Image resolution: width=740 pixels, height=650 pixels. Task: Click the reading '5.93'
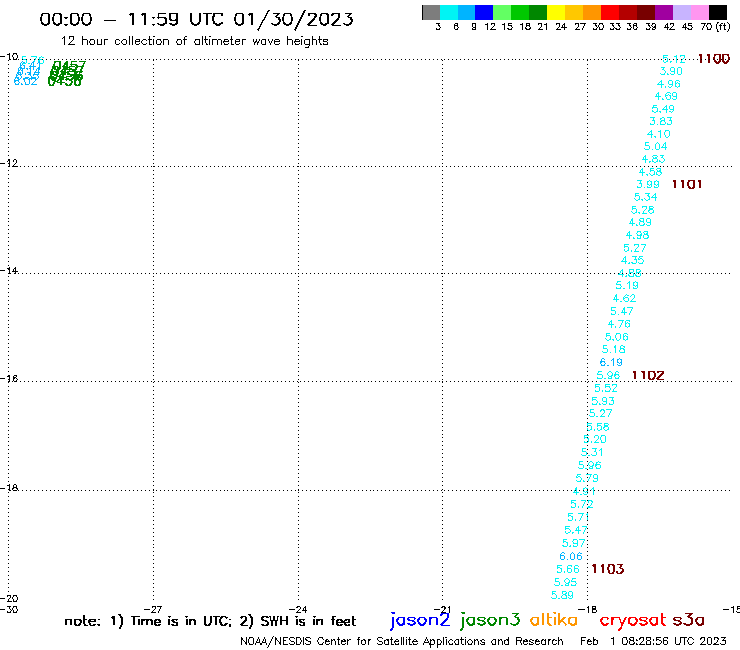(603, 401)
